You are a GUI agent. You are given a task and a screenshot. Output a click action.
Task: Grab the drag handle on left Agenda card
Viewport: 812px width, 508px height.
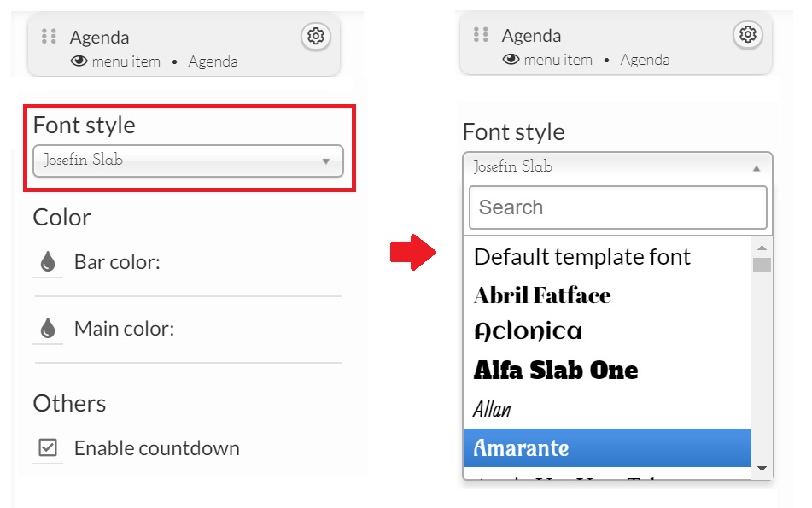pyautogui.click(x=49, y=36)
